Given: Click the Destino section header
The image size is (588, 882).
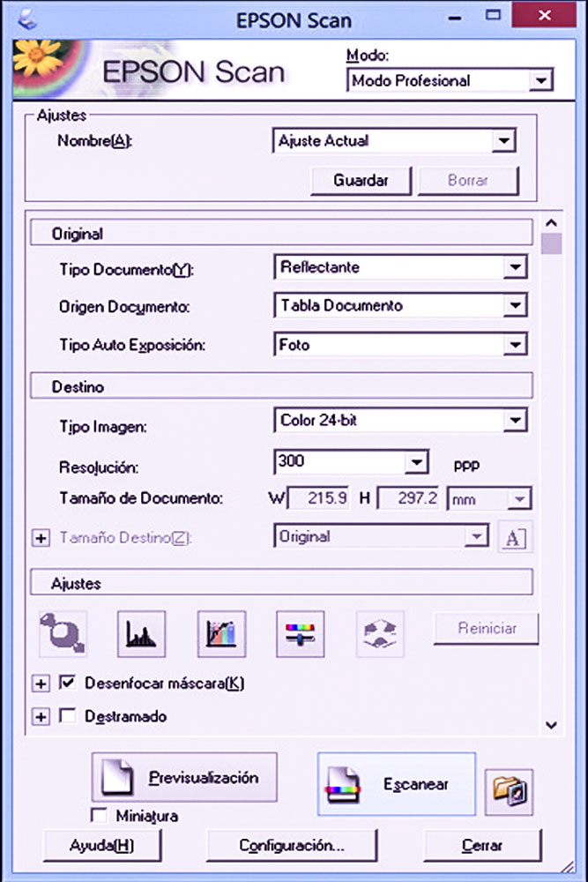Looking at the screenshot, I should [281, 386].
